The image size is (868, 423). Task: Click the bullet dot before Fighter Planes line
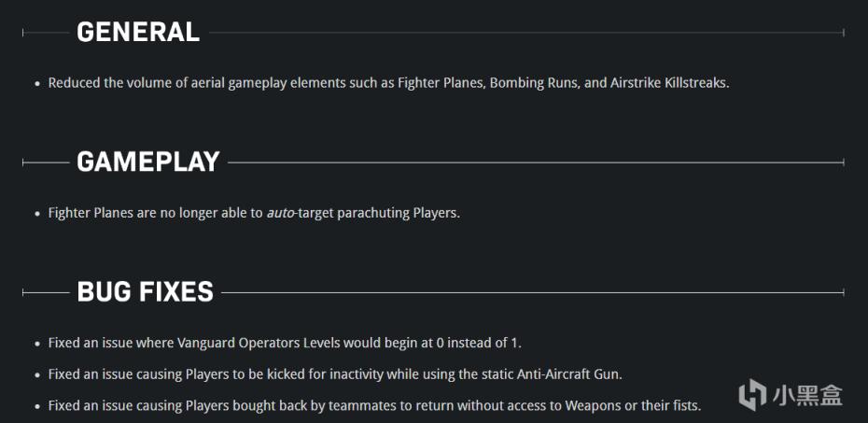37,214
